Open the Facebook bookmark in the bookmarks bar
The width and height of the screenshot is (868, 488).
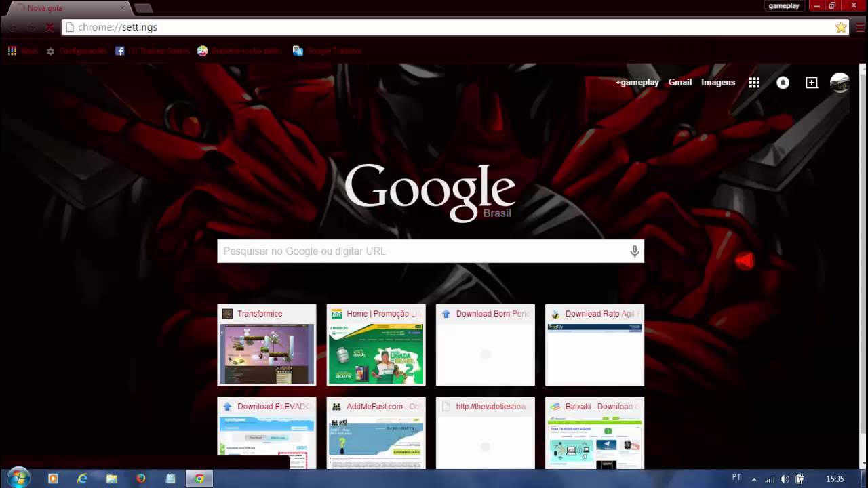(x=153, y=51)
